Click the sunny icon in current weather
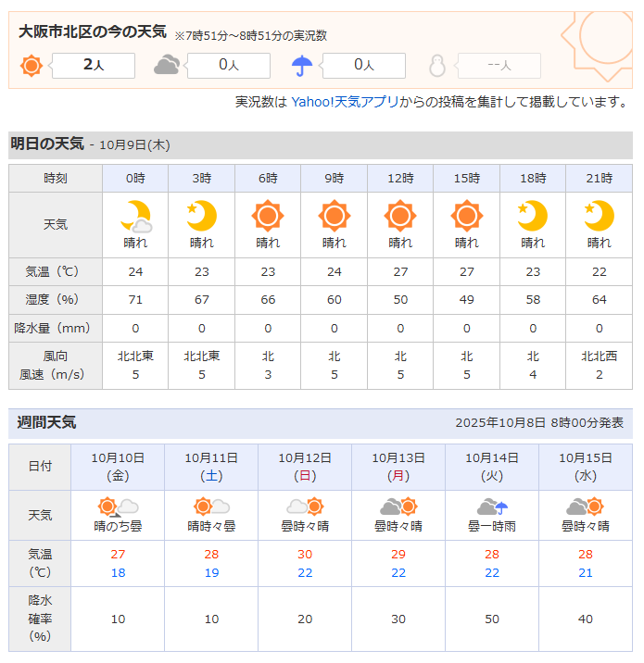 click(x=32, y=66)
